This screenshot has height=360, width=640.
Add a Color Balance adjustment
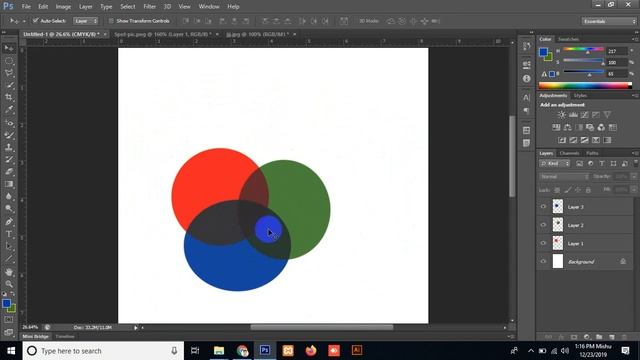coord(567,127)
